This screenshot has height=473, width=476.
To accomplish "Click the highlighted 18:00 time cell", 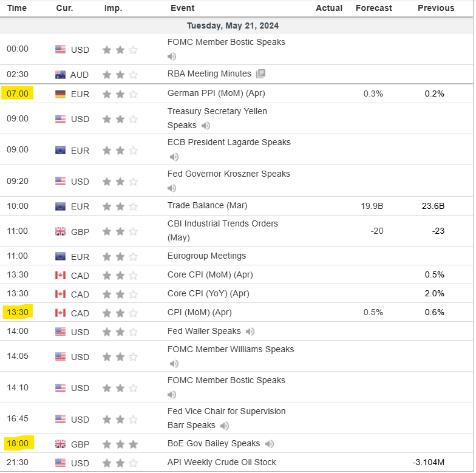I will [18, 444].
